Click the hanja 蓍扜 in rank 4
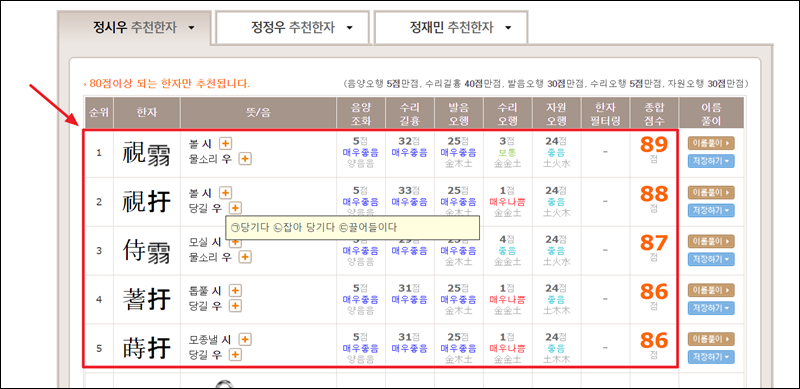 click(x=147, y=300)
